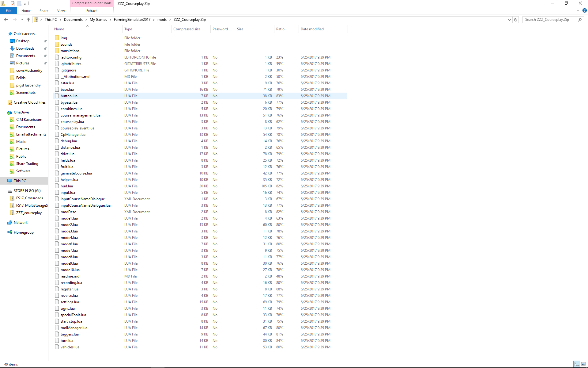Click the Up one level arrow
The image size is (588, 368).
(28, 19)
